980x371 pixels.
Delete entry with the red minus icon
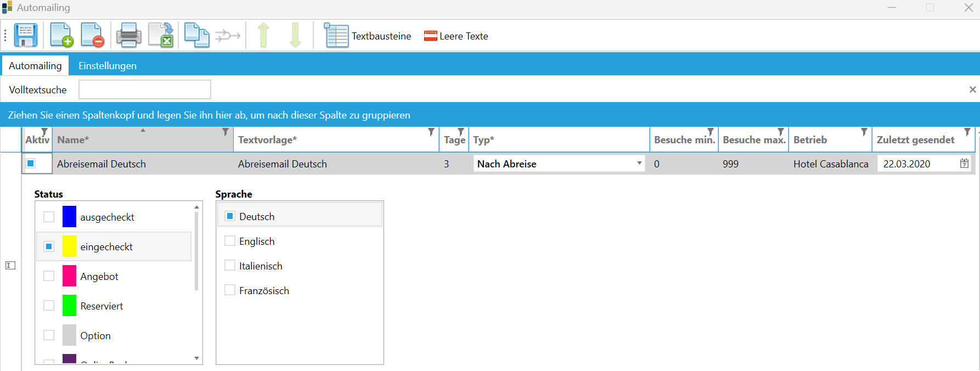92,36
